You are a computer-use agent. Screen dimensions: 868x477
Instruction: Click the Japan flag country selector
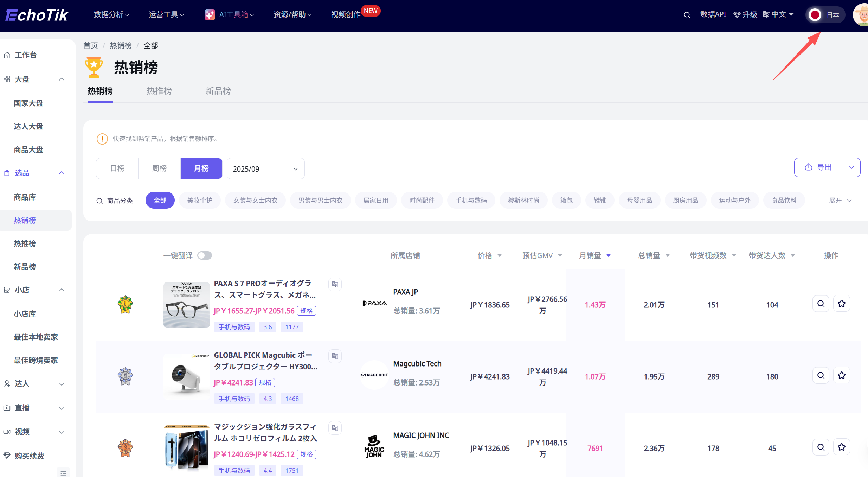point(824,14)
